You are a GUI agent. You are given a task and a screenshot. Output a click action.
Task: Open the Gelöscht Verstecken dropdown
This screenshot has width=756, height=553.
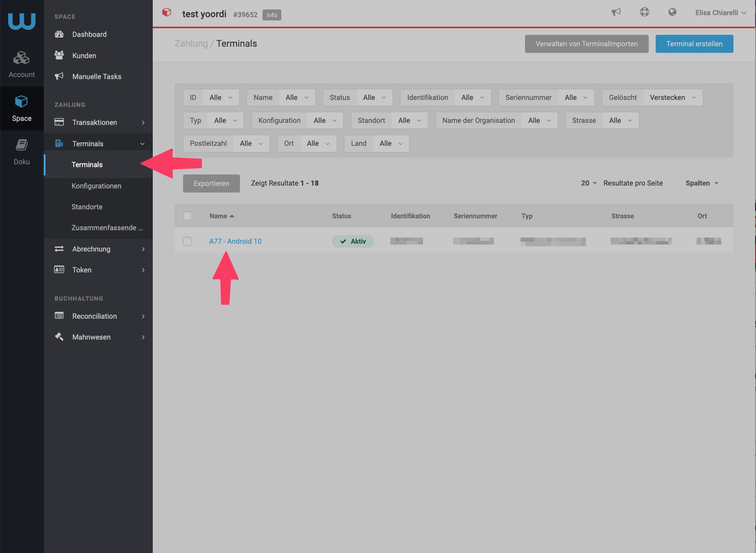click(652, 97)
